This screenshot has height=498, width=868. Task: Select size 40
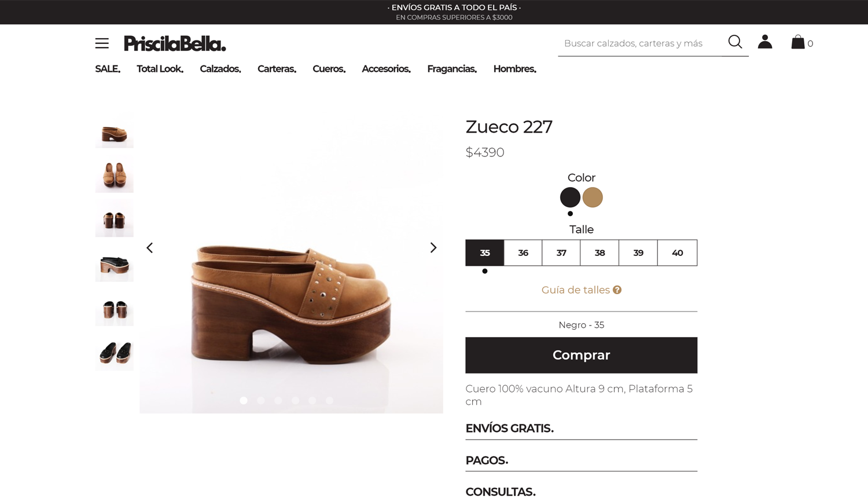click(677, 253)
